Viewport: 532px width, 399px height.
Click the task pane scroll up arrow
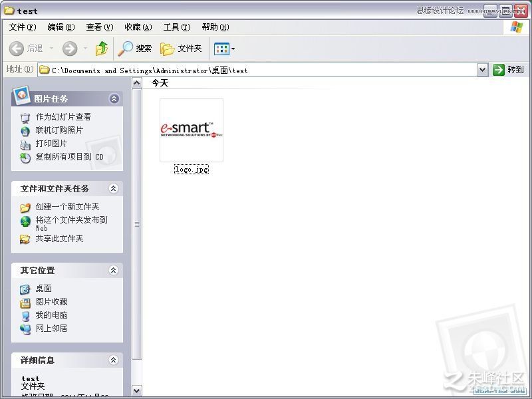(x=137, y=82)
